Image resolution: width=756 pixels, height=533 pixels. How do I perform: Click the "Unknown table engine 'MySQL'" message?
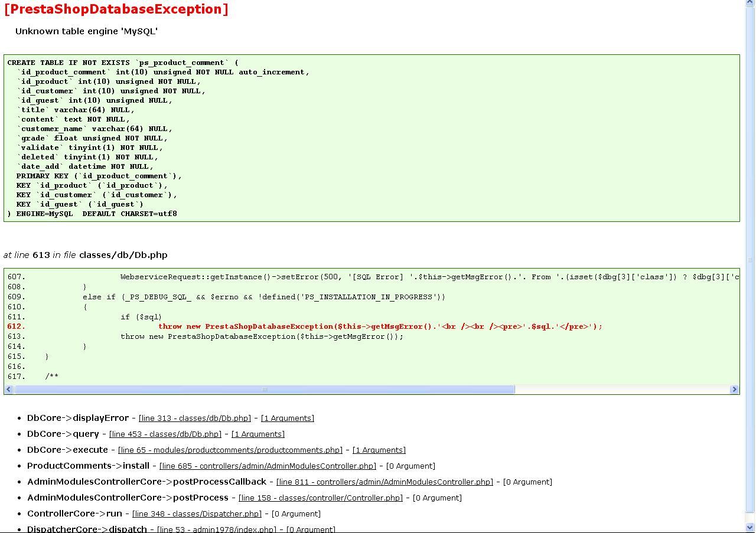(x=87, y=31)
